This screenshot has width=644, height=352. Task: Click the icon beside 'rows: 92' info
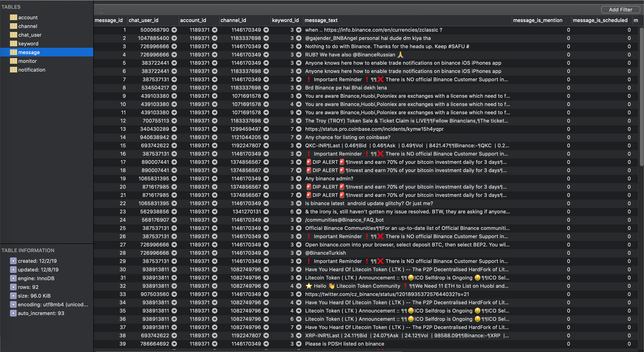[x=13, y=287]
